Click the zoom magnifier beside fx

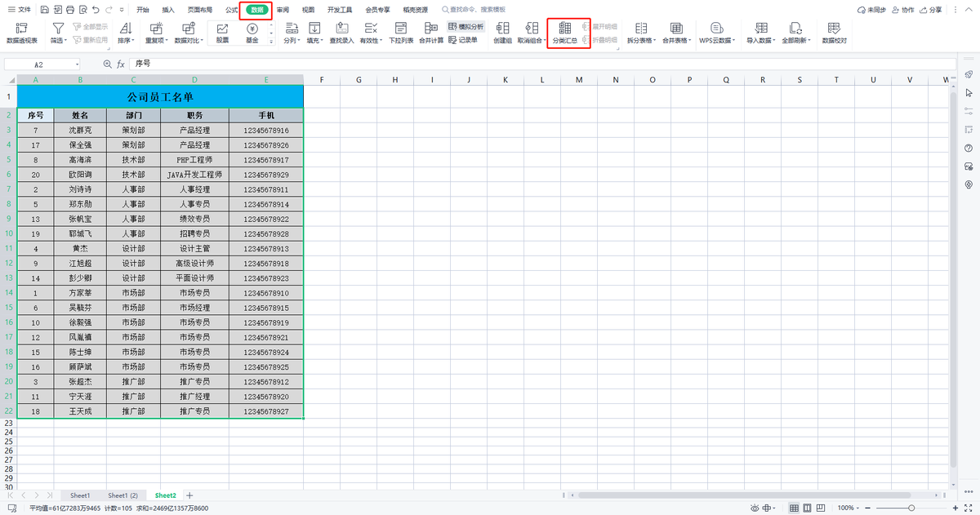coord(107,64)
